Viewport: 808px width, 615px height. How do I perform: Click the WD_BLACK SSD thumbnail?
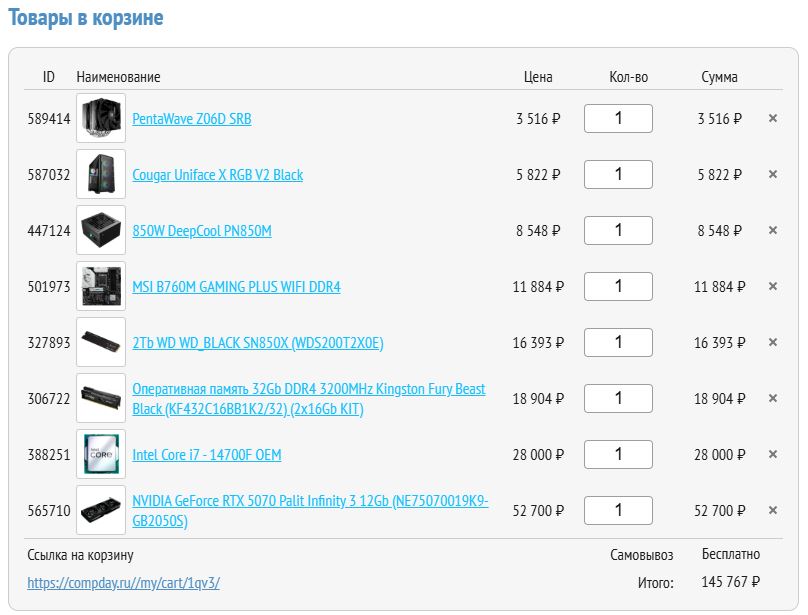101,342
